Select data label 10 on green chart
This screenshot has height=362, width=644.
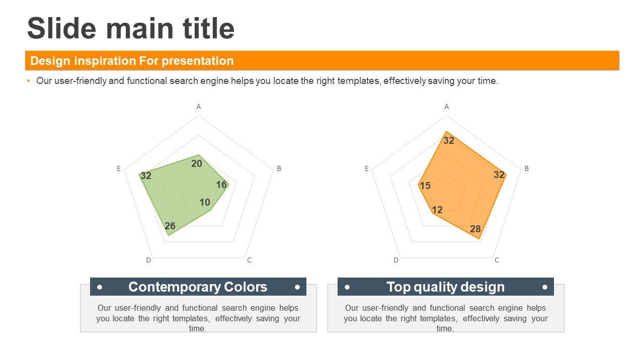205,203
